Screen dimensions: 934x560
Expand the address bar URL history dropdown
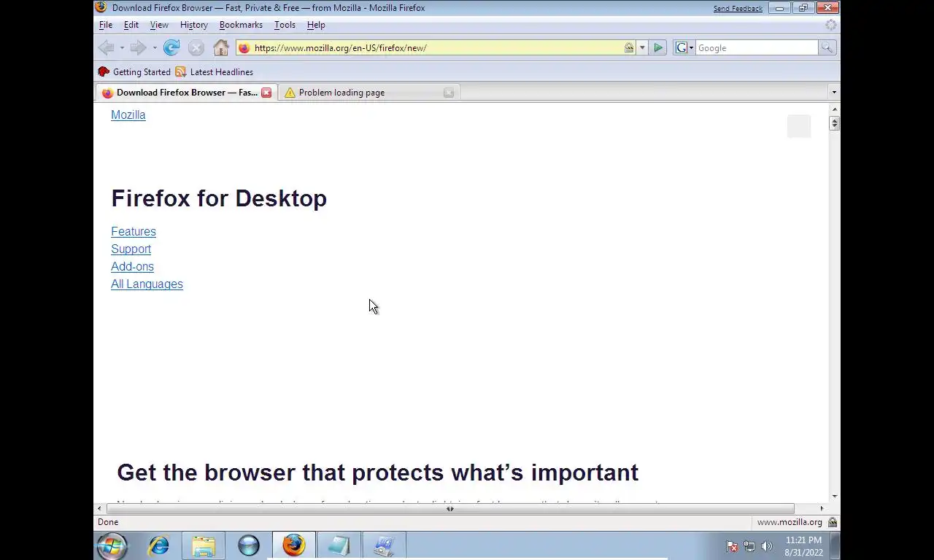642,48
